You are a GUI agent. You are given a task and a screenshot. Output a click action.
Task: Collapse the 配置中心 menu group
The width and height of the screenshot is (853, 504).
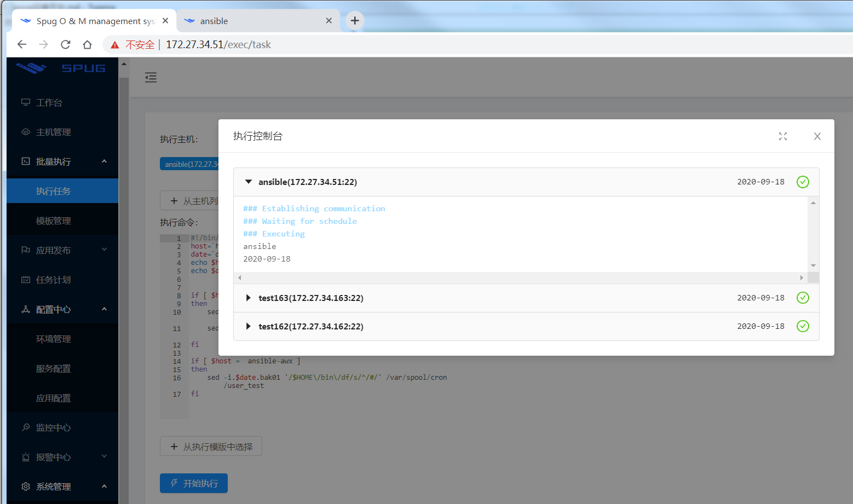point(62,309)
